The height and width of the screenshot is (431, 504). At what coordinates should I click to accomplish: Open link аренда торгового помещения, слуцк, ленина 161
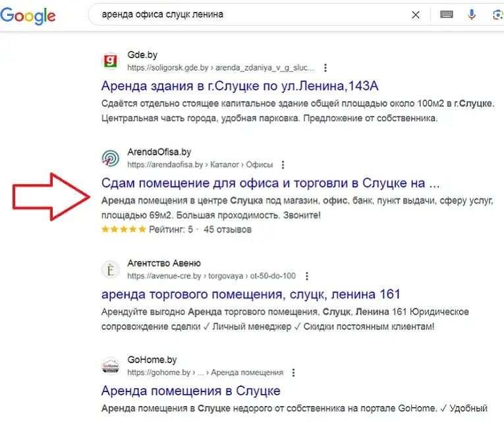pyautogui.click(x=251, y=295)
